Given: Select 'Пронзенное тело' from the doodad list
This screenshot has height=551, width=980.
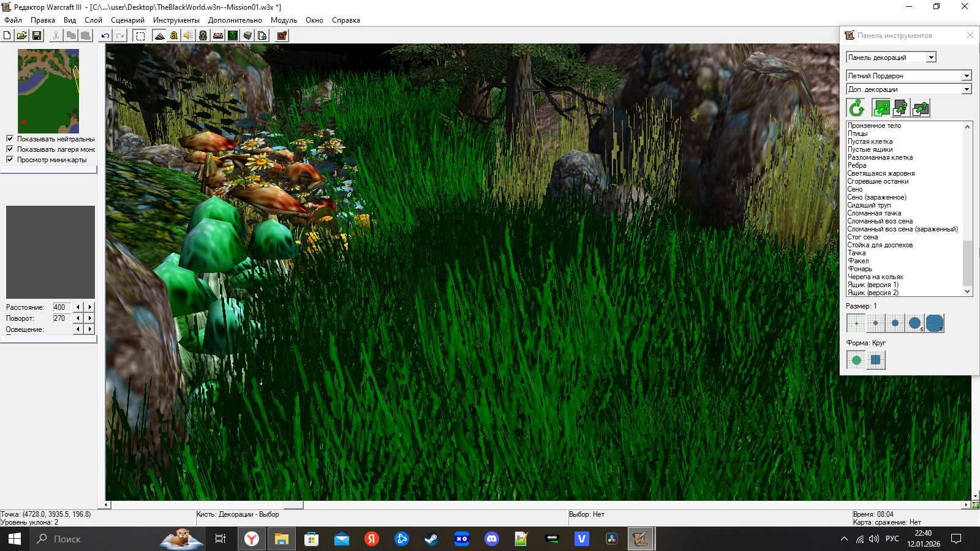Looking at the screenshot, I should pyautogui.click(x=874, y=126).
